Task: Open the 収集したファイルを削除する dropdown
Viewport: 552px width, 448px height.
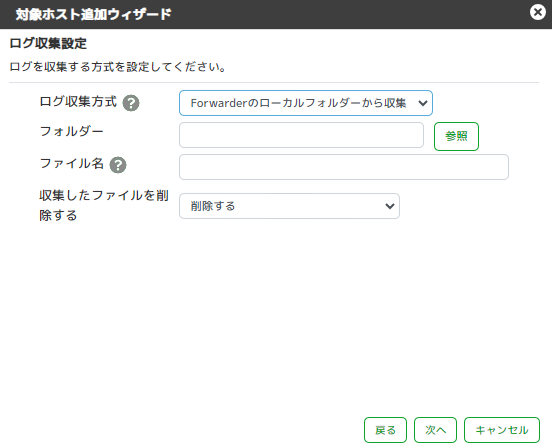Action: [289, 206]
